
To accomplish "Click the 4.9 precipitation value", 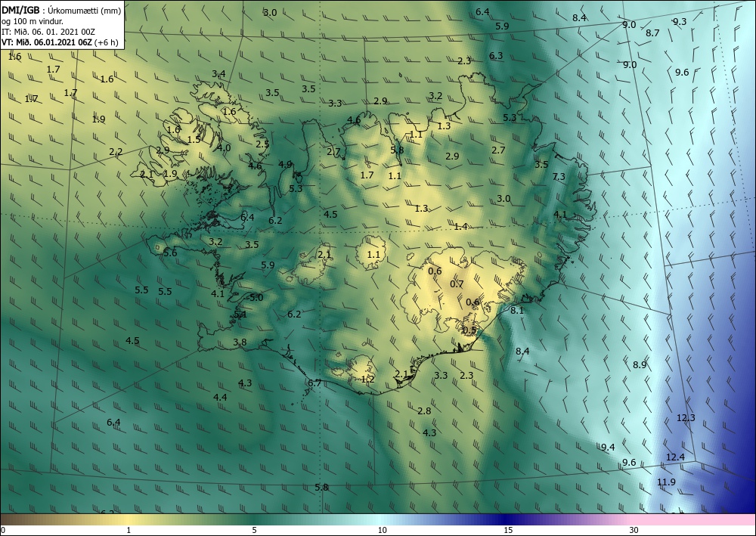I will click(285, 164).
